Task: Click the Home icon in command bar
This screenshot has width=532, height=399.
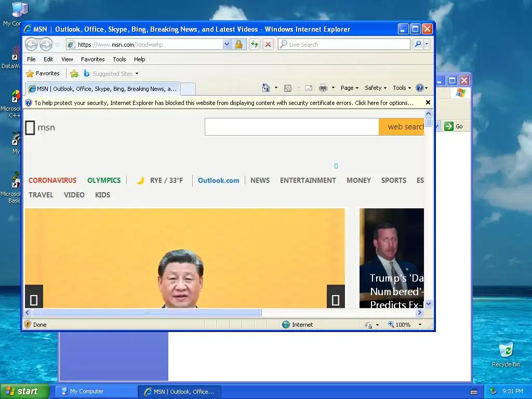Action: [265, 88]
